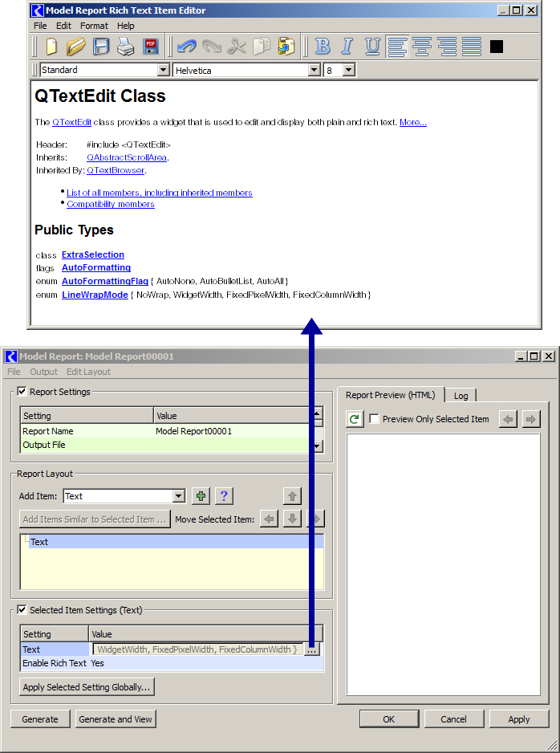Click the New document icon in editor toolbar

(51, 47)
